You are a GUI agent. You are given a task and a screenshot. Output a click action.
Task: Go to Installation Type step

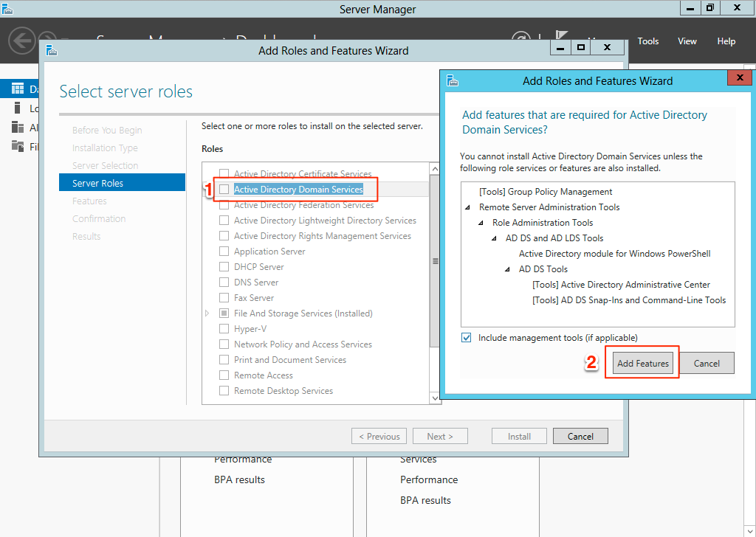[105, 148]
